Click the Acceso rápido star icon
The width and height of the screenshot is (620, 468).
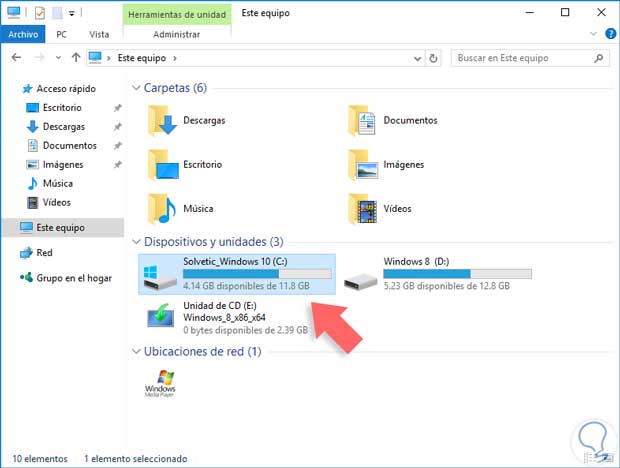27,89
